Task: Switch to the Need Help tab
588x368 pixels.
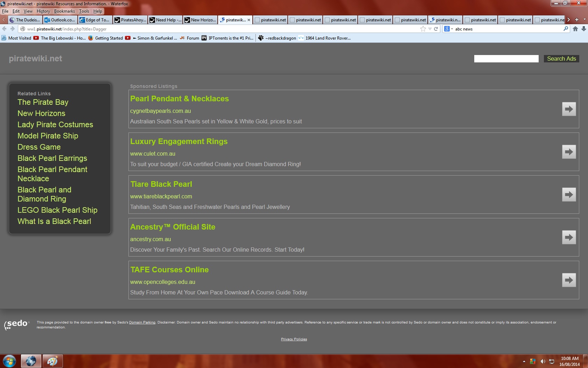Action: [x=165, y=20]
